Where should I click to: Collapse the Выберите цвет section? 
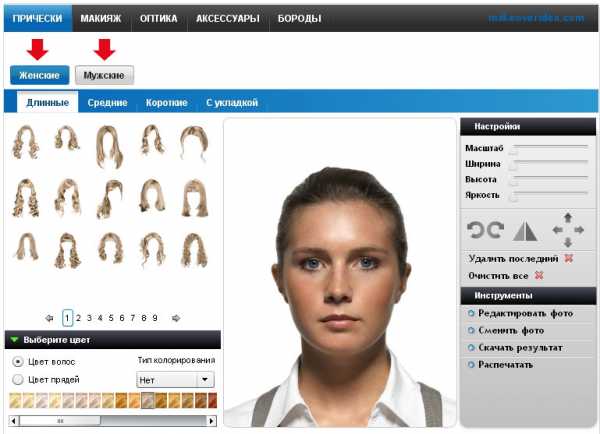[x=14, y=339]
